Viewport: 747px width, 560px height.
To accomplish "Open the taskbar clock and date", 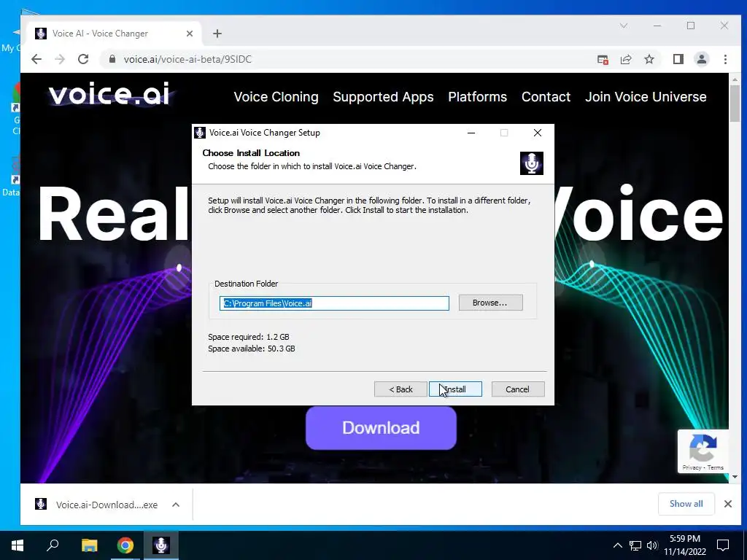I will (x=684, y=545).
